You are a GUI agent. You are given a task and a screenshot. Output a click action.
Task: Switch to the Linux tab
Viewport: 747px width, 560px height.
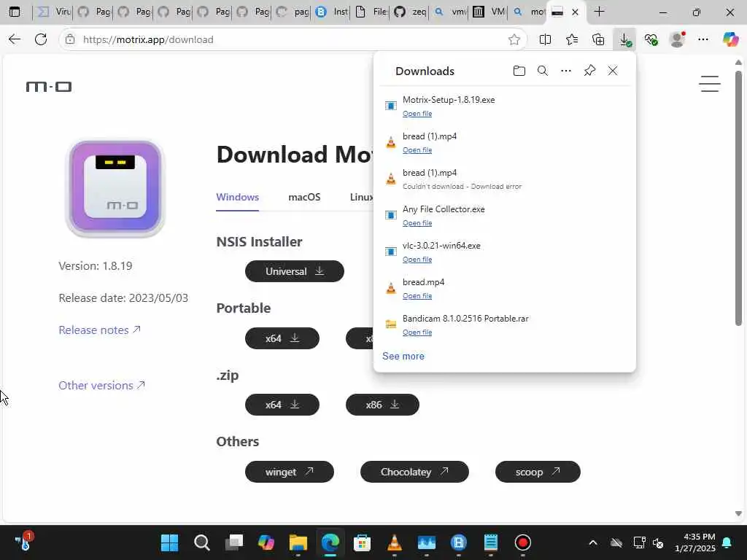pos(362,197)
